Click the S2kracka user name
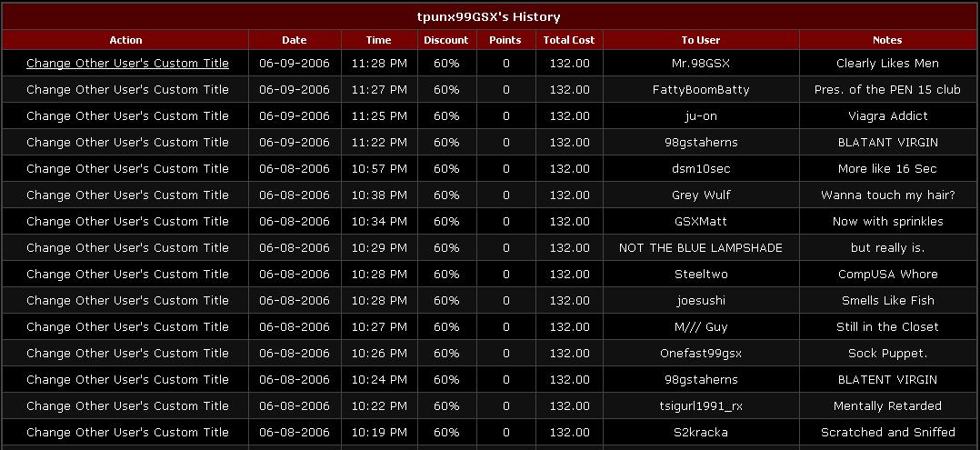 click(701, 433)
